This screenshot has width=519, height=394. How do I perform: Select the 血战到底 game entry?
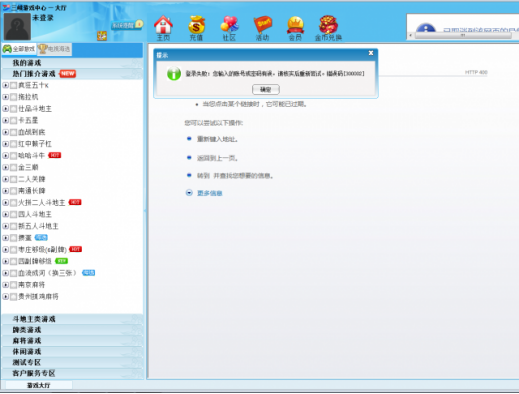32,132
